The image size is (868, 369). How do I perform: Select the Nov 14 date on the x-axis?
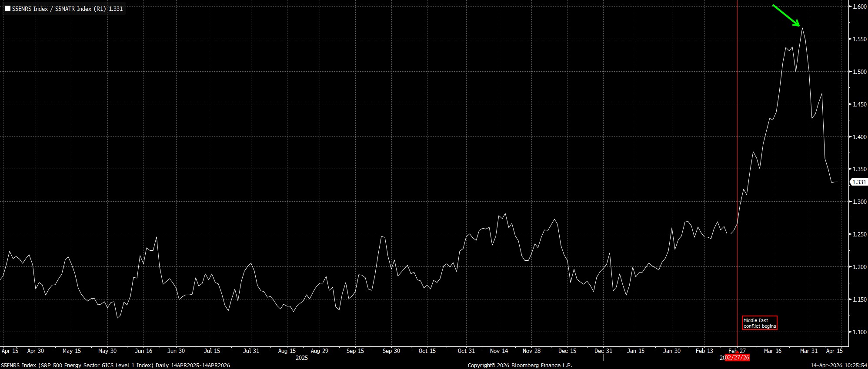499,351
